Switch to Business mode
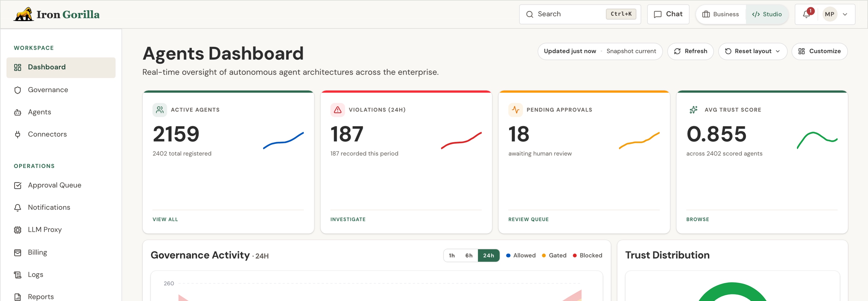This screenshot has height=301, width=868. [721, 14]
